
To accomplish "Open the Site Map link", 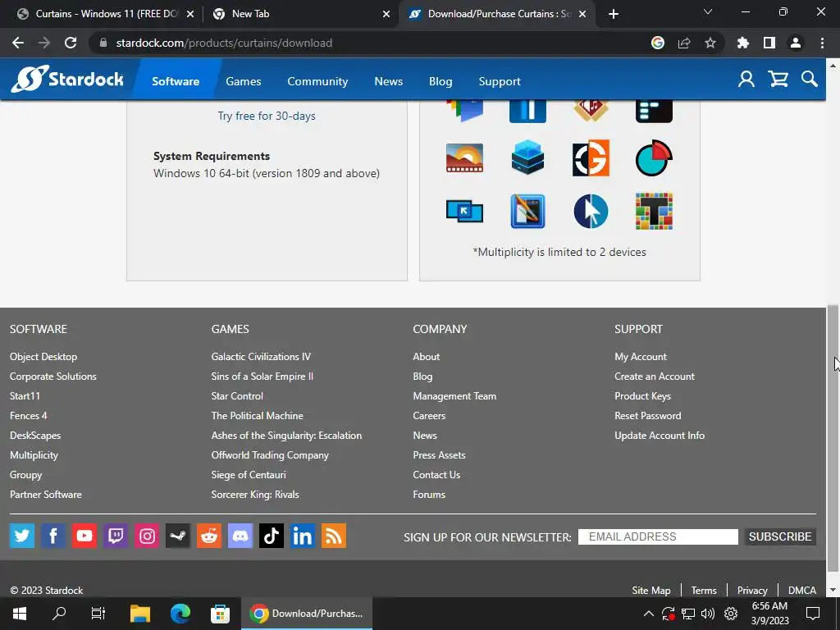I will 651,591.
